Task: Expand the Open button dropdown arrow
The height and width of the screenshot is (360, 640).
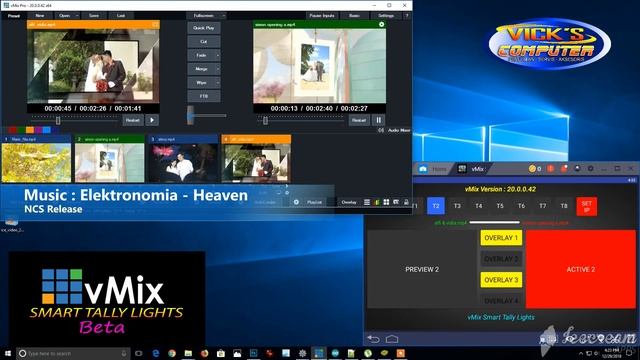Action: [77, 16]
